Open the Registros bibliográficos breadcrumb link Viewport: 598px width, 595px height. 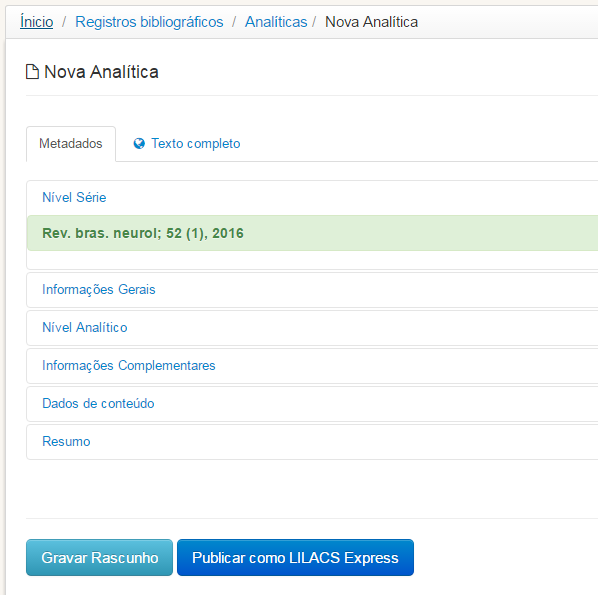[149, 22]
